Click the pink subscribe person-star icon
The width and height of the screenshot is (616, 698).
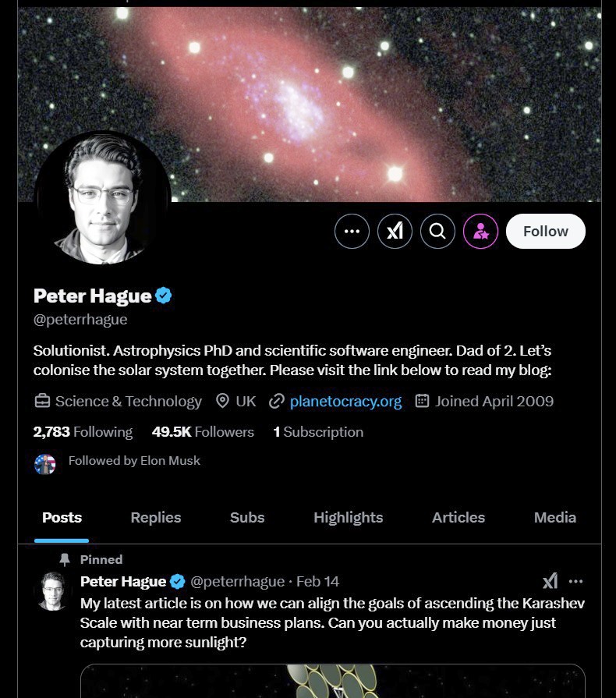pyautogui.click(x=480, y=231)
